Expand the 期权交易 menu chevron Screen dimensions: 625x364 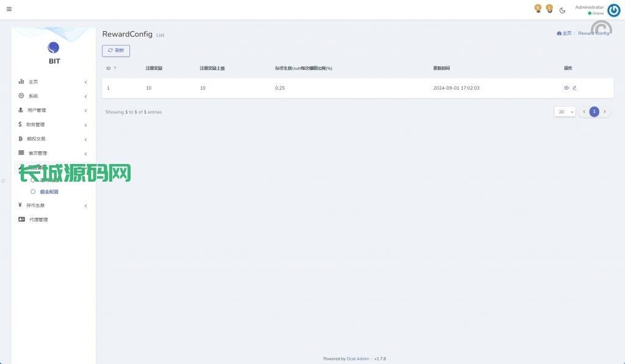click(85, 140)
